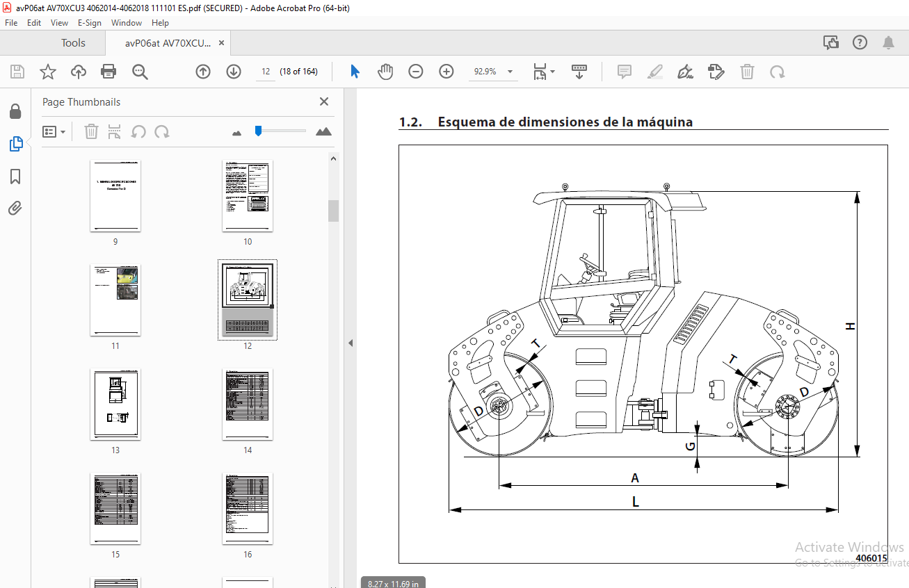Adjust the thumbnail size slider
Viewport: 909px width, 588px height.
(x=258, y=131)
